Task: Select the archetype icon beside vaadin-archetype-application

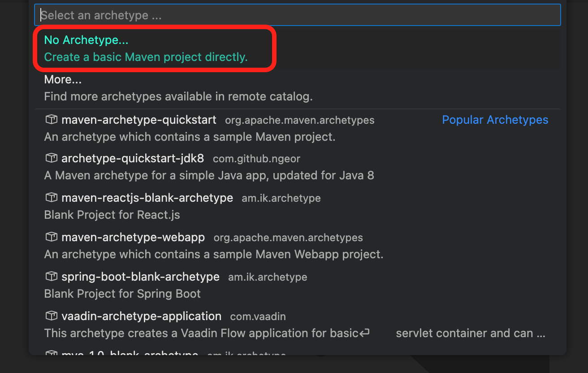Action: [x=51, y=316]
